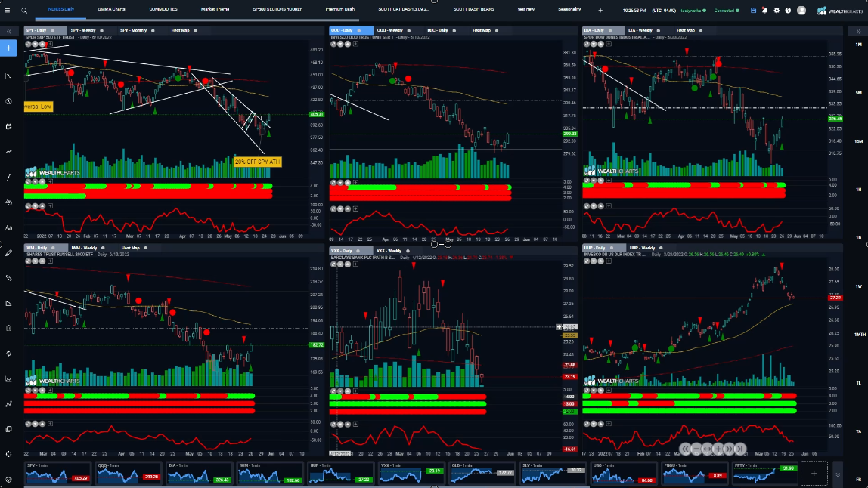
Task: Select the 1MTH timeframe button
Action: [859, 335]
